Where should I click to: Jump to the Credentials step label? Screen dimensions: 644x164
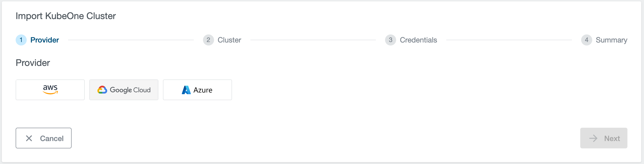(418, 40)
